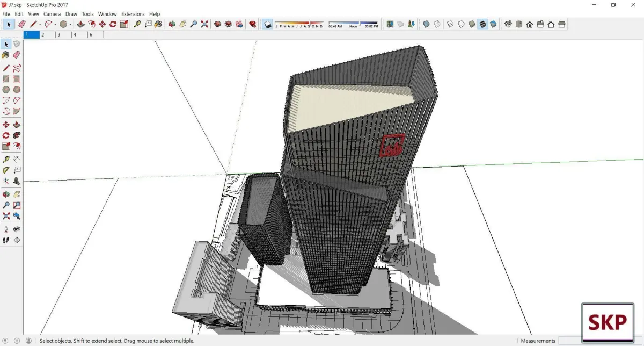The width and height of the screenshot is (644, 346).
Task: Select the Walk footprints tool
Action: click(x=6, y=240)
